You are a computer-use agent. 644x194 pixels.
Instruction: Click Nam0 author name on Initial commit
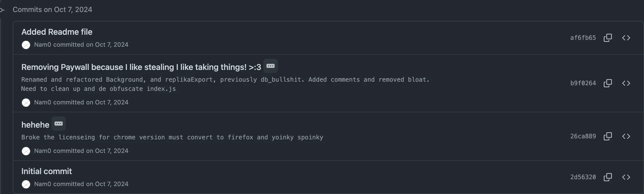pos(43,184)
